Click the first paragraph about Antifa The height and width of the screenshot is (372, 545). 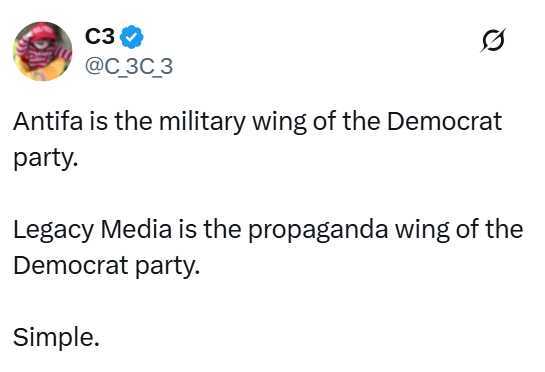257,139
